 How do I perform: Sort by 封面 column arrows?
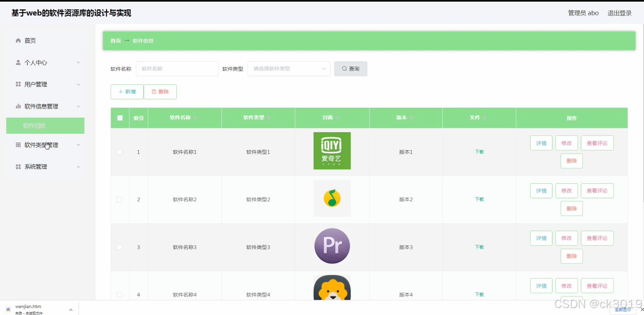click(337, 118)
